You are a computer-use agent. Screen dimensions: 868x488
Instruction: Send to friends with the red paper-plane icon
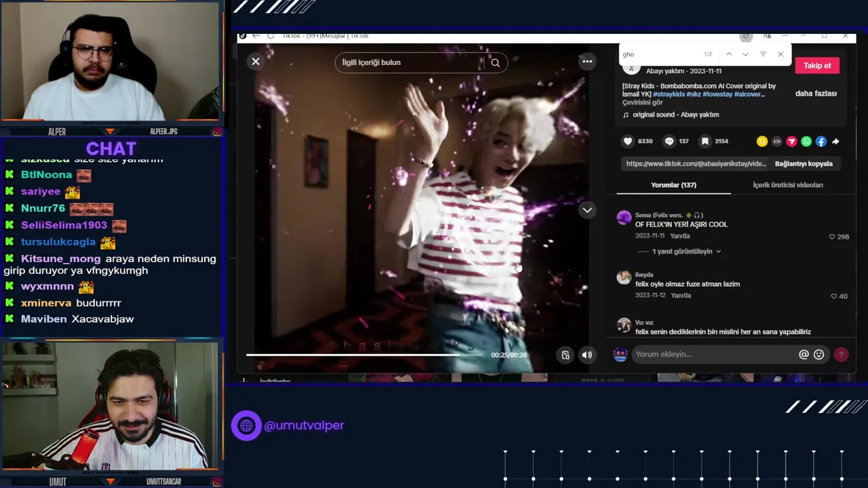pyautogui.click(x=791, y=141)
